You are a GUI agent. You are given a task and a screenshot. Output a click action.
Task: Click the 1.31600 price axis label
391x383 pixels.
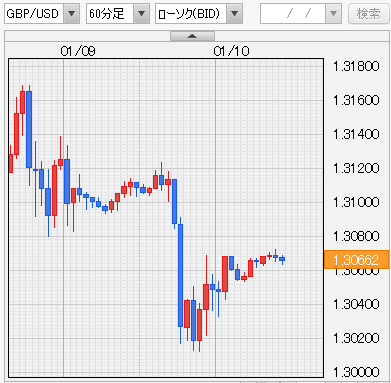356,100
